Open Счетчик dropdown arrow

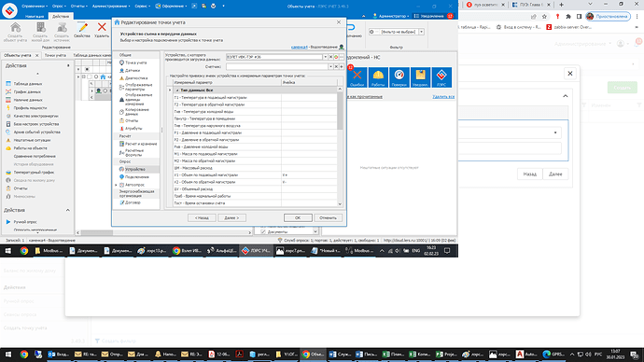coord(330,66)
